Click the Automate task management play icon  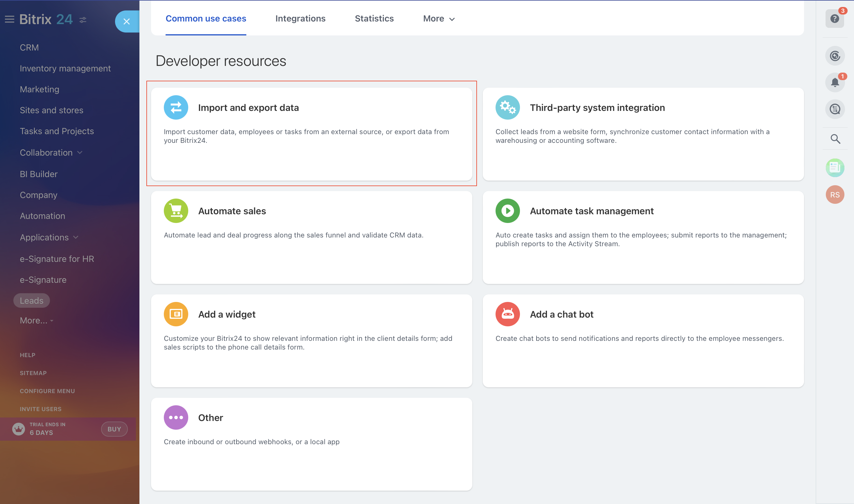click(x=507, y=210)
